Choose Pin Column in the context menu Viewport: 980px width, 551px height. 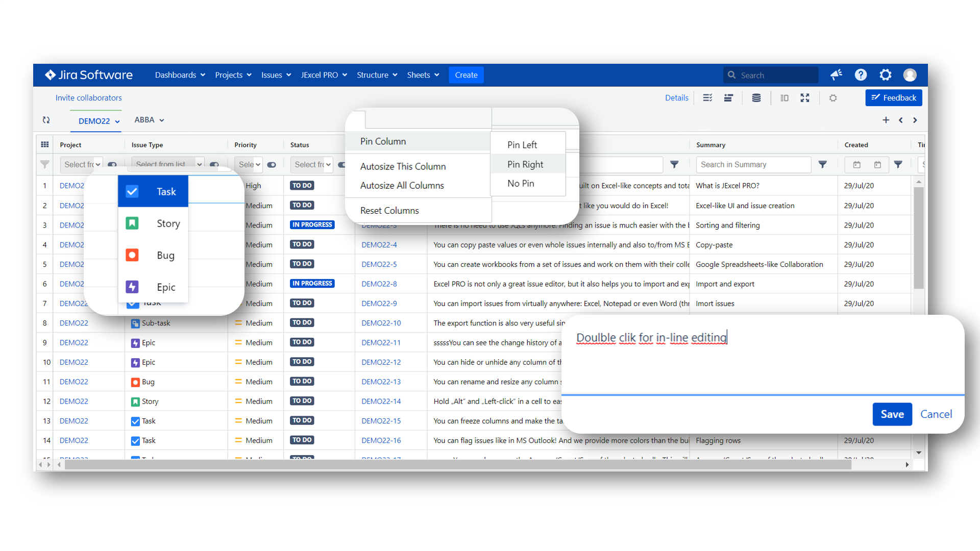click(x=418, y=141)
